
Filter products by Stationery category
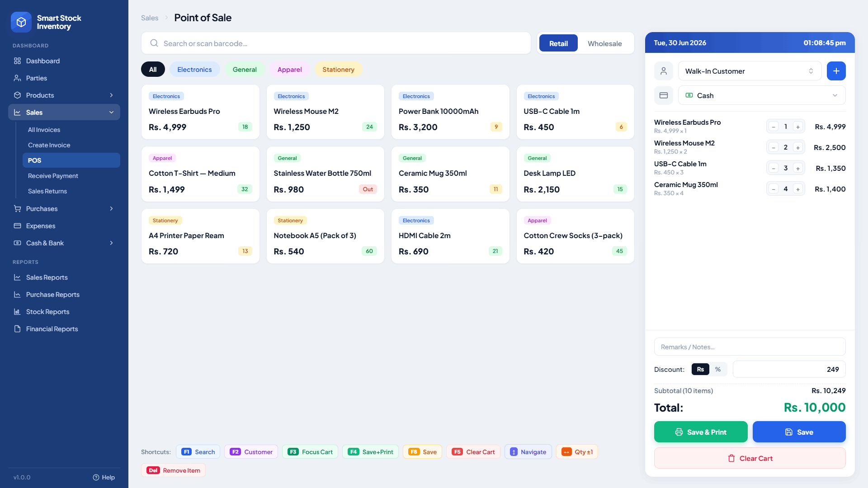click(x=338, y=70)
